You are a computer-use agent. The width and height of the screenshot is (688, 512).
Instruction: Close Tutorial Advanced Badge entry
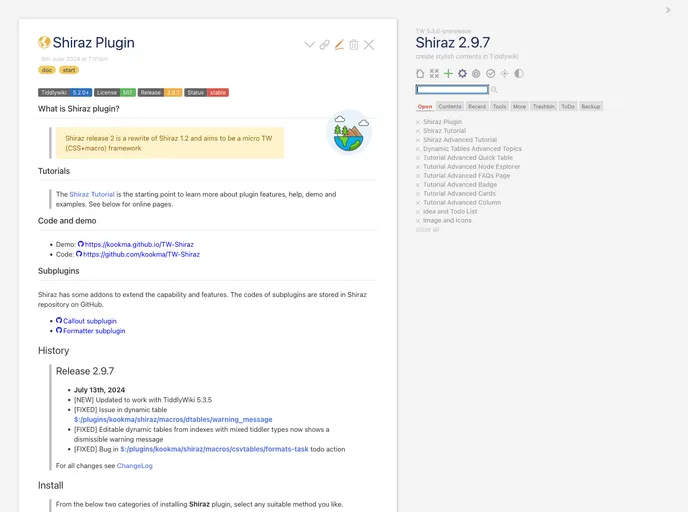(418, 185)
